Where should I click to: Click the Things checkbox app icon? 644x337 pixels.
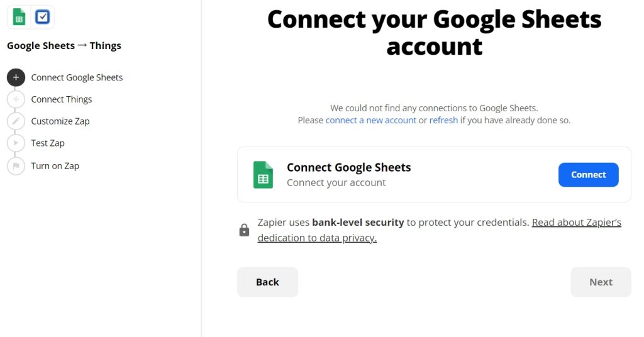pyautogui.click(x=42, y=17)
